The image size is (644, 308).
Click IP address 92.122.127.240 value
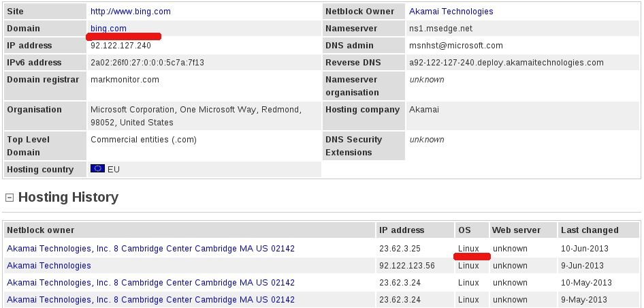click(x=120, y=46)
